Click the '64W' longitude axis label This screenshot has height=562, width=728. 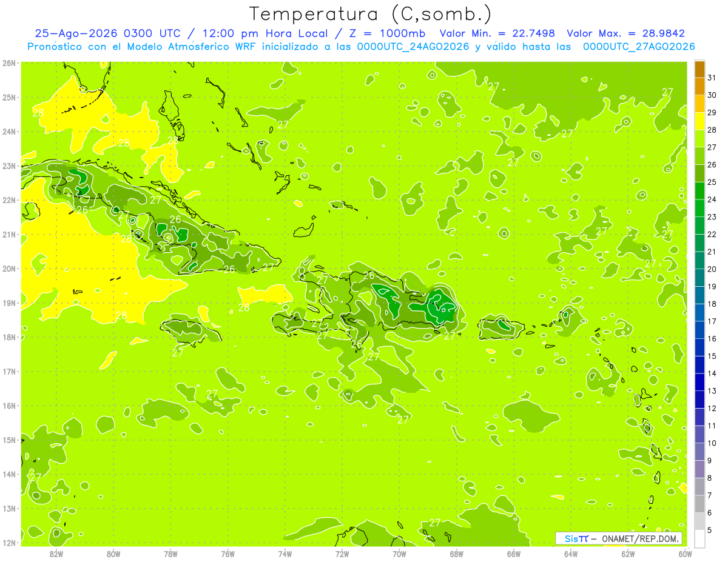coord(571,554)
